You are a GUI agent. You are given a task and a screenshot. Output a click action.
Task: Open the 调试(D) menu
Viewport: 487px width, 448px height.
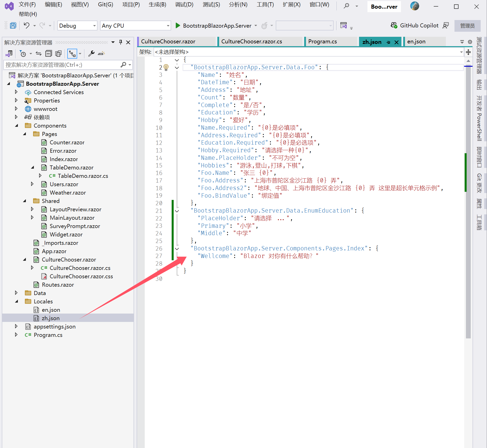184,5
